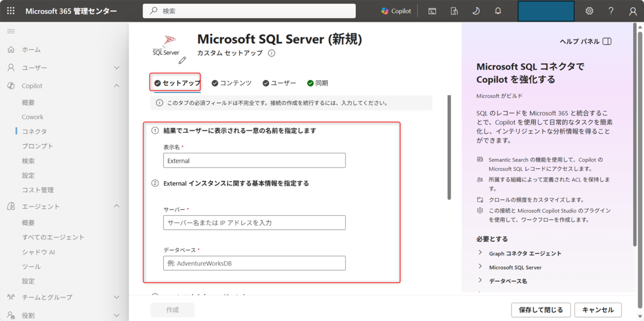Collapse navigation with hamburger icon
Screen dimensions: 644x321
point(11,31)
